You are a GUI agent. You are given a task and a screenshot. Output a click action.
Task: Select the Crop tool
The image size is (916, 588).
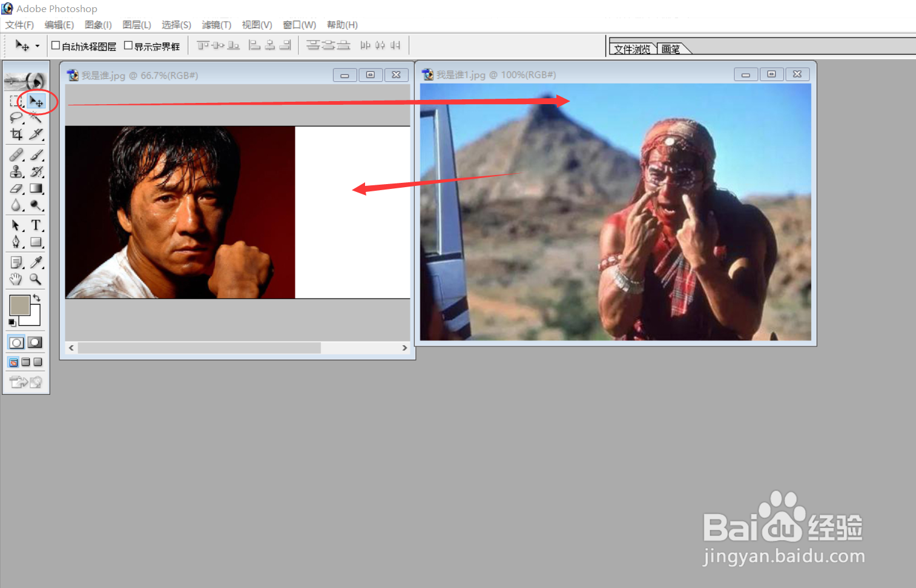[16, 134]
